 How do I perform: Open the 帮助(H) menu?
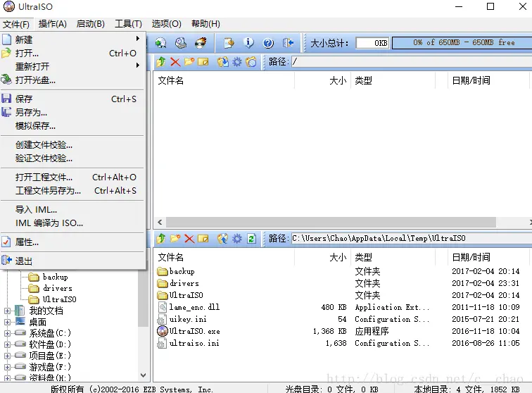(205, 24)
